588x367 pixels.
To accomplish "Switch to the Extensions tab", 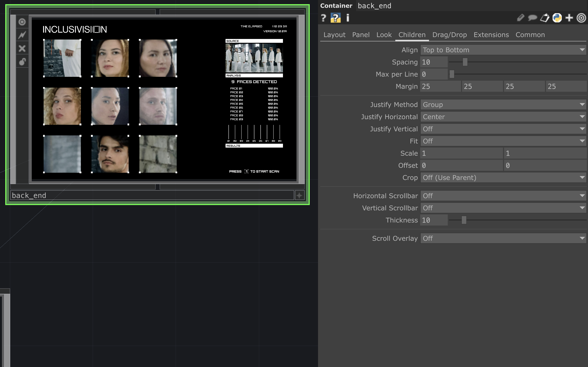I will (491, 35).
